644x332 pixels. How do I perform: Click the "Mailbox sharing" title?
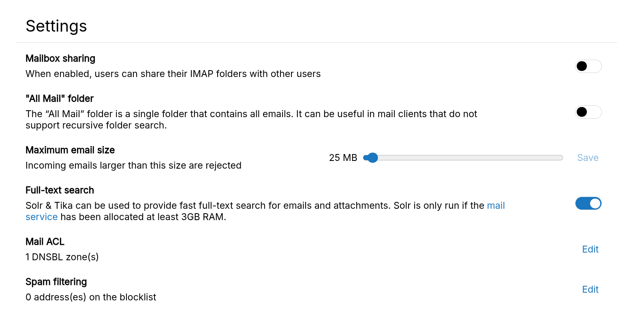click(x=60, y=58)
